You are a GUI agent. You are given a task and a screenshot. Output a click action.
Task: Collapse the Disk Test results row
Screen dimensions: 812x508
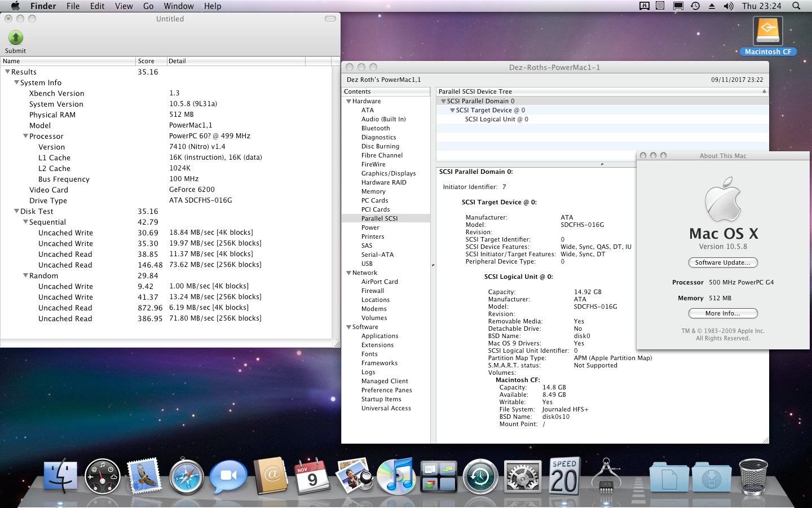pos(16,211)
